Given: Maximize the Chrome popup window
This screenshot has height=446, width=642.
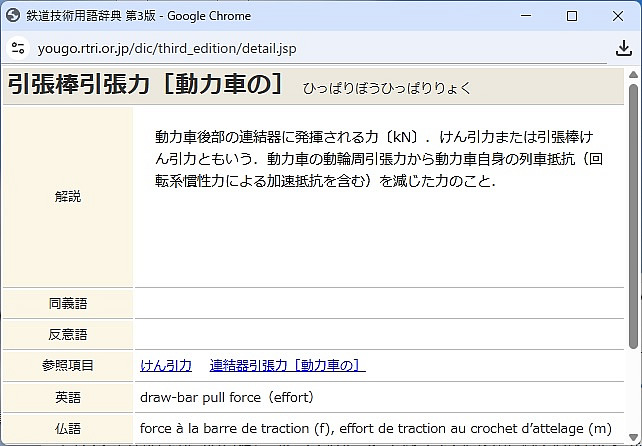Looking at the screenshot, I should click(572, 16).
